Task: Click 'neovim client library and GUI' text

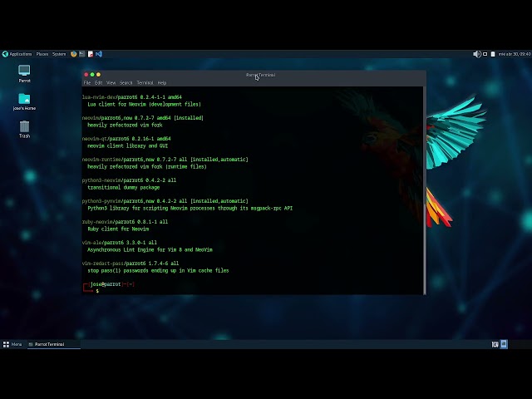Action: click(x=127, y=146)
